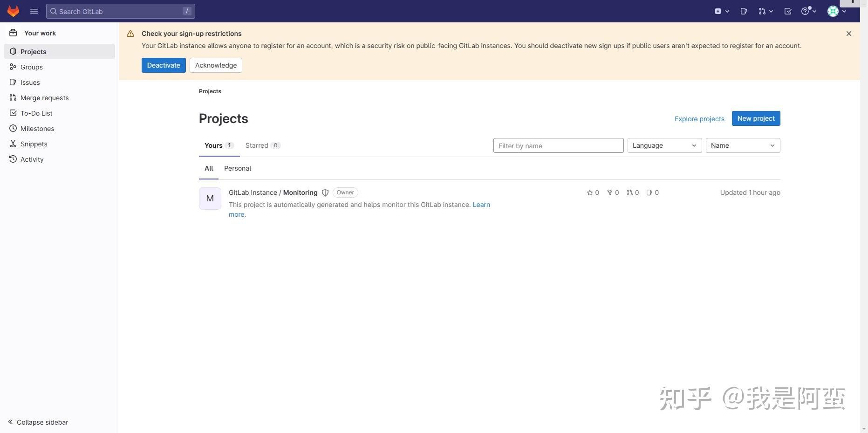The image size is (868, 433).
Task: Switch to the Starred tab
Action: pos(263,145)
